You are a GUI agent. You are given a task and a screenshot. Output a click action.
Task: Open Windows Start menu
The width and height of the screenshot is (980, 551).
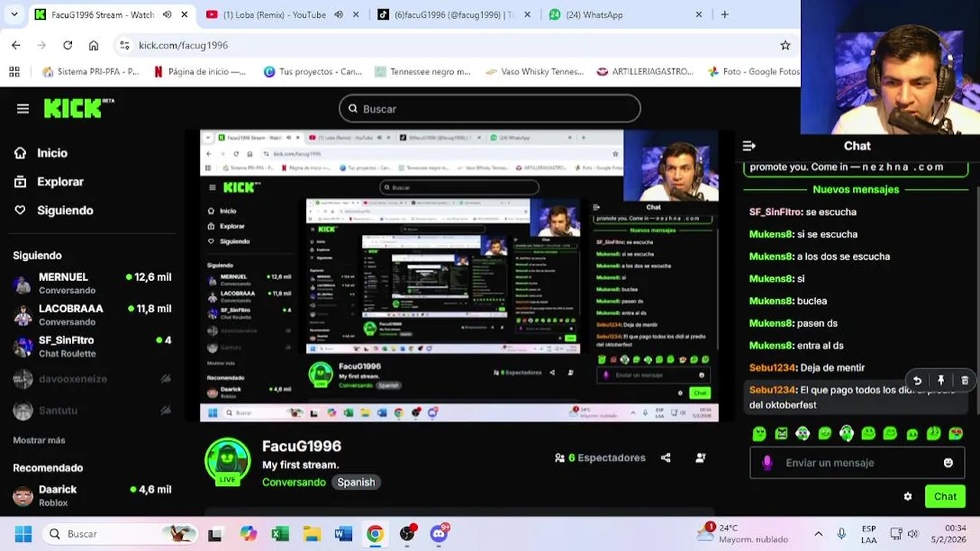point(23,533)
